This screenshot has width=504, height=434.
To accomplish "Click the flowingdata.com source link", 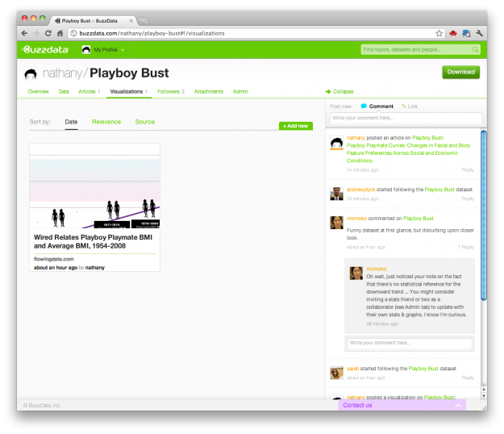I will click(x=54, y=259).
